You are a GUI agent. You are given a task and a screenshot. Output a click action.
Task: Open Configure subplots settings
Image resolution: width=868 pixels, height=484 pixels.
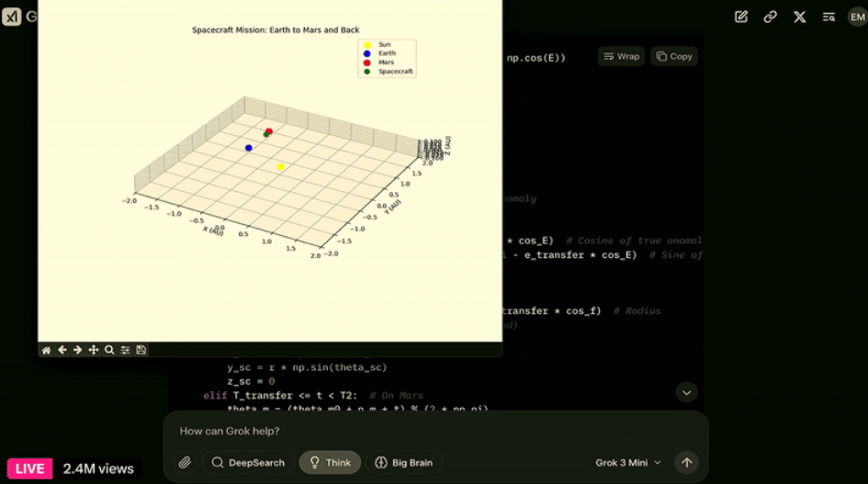tap(125, 350)
